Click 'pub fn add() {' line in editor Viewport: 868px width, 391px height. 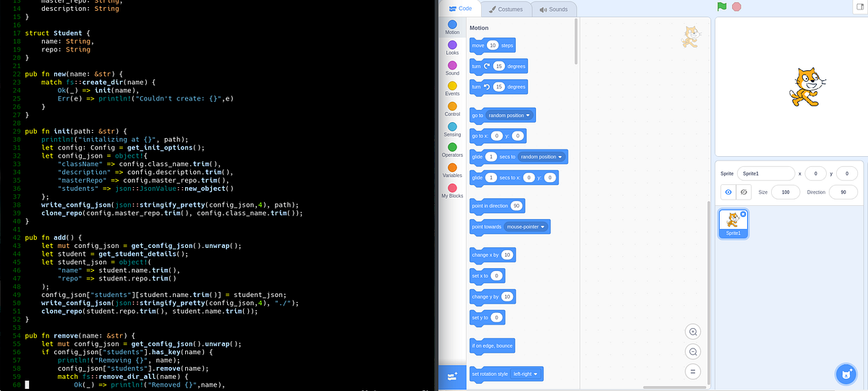click(x=54, y=237)
